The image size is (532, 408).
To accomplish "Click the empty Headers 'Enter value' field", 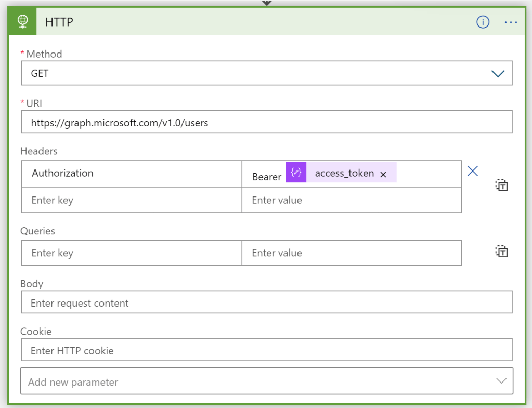I will point(351,200).
